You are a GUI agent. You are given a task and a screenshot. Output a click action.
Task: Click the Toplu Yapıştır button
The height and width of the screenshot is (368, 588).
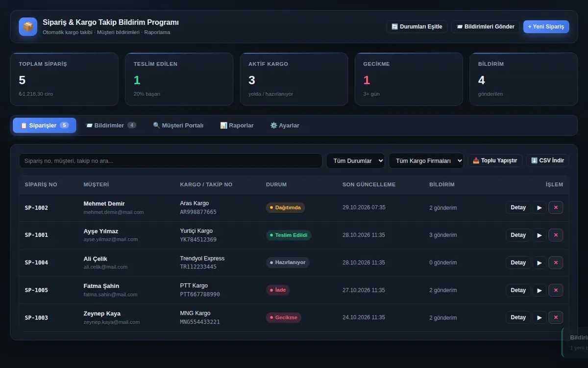pyautogui.click(x=495, y=160)
